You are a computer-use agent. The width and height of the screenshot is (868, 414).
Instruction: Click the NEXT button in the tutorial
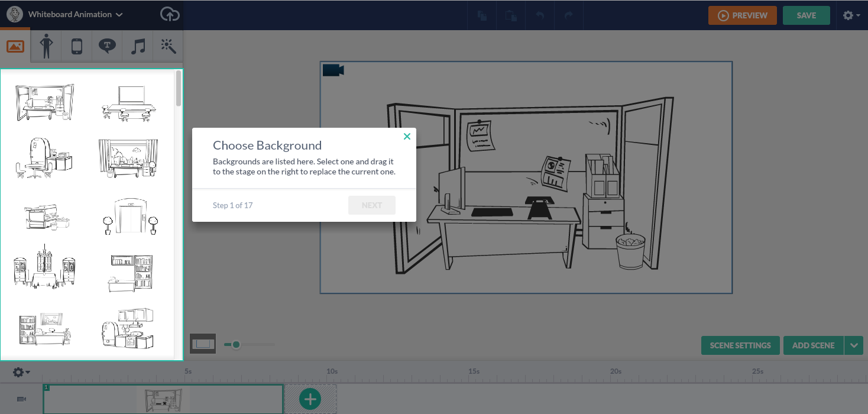[x=372, y=205]
